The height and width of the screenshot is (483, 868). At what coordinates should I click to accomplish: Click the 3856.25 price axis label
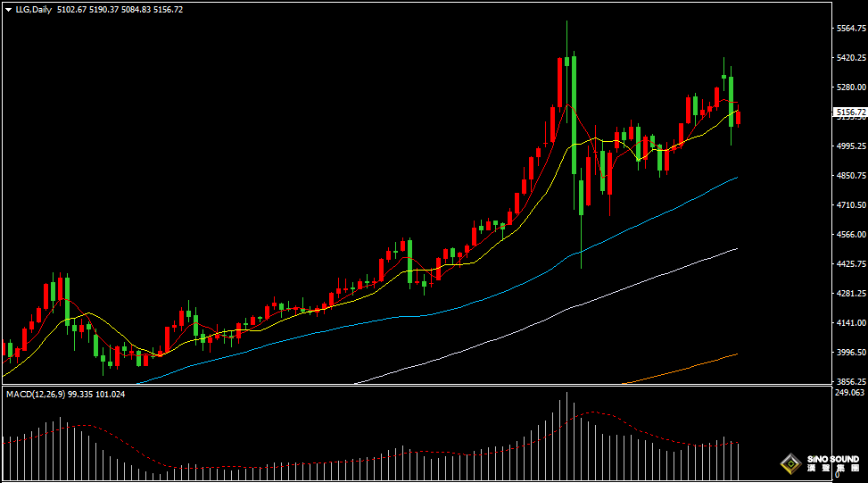[x=851, y=381]
